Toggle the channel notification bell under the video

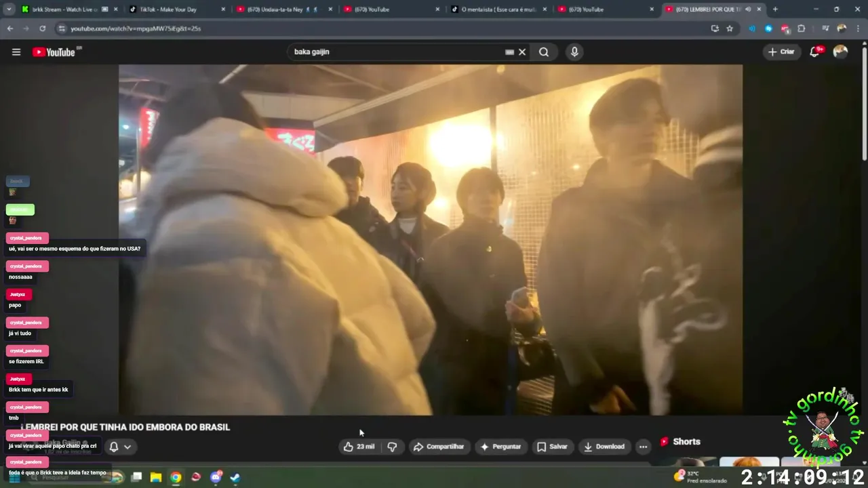click(114, 447)
